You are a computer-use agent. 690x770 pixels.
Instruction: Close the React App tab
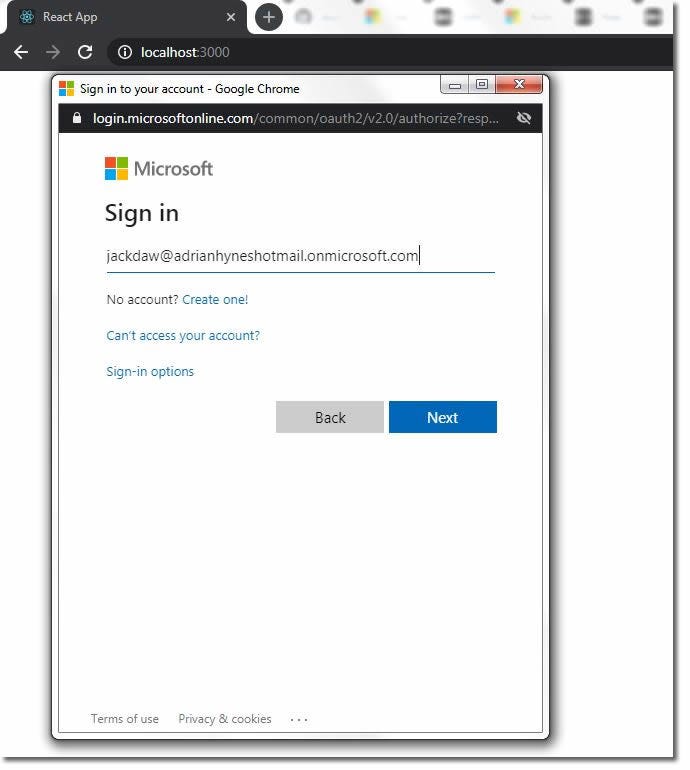[x=231, y=17]
